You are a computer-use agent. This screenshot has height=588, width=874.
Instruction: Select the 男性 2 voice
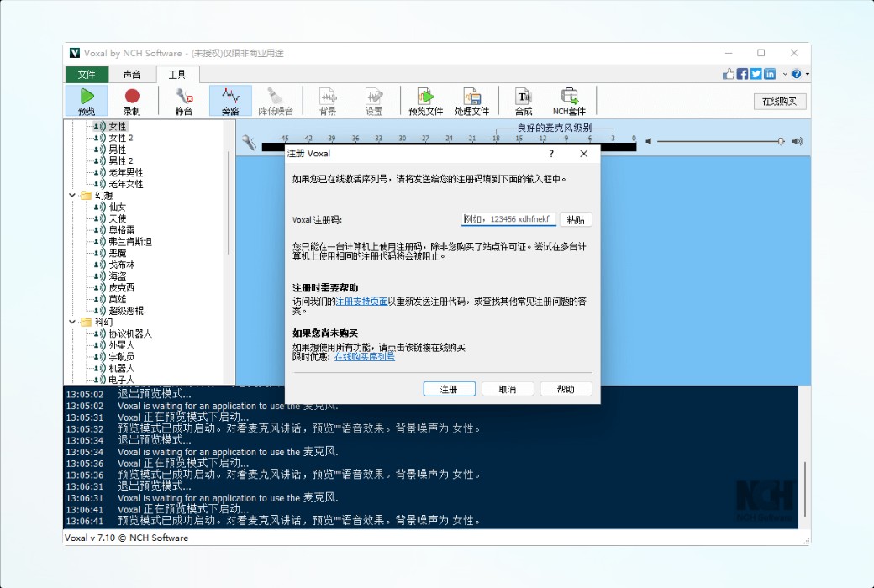coord(121,160)
